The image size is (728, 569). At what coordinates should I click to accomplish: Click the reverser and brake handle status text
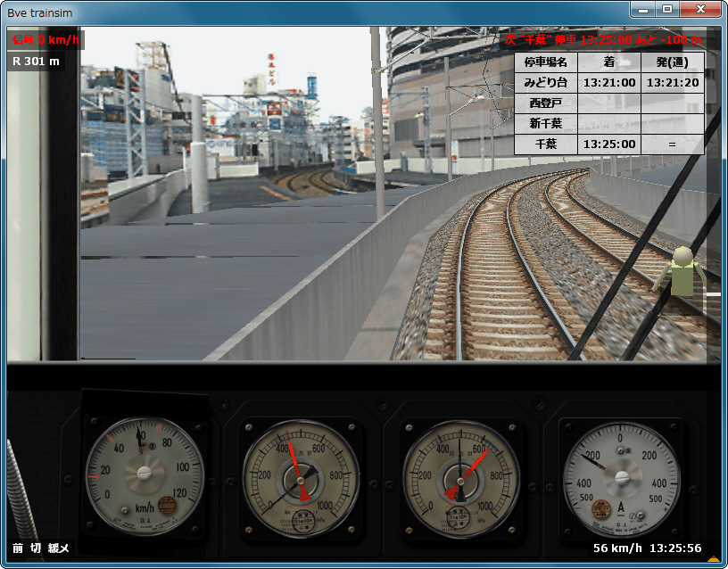(x=41, y=548)
